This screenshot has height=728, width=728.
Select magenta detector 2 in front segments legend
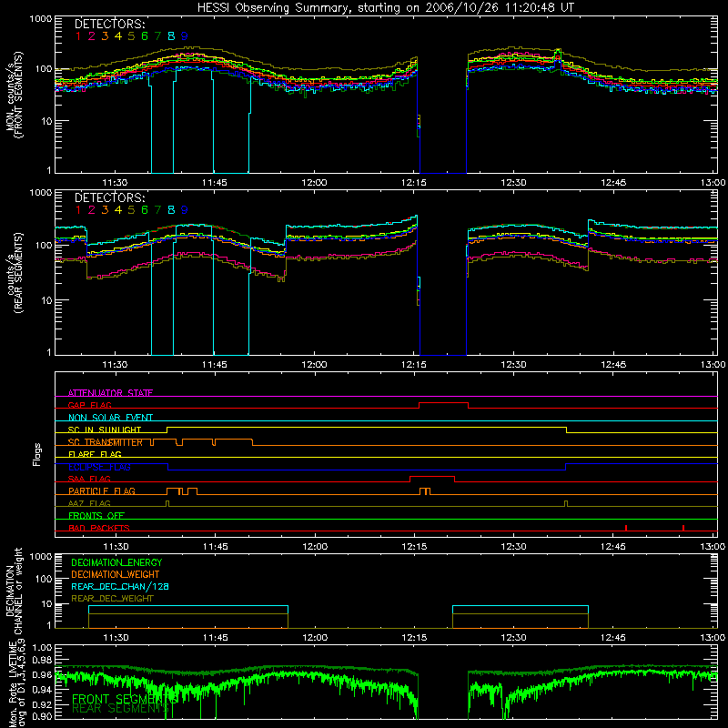pos(92,36)
